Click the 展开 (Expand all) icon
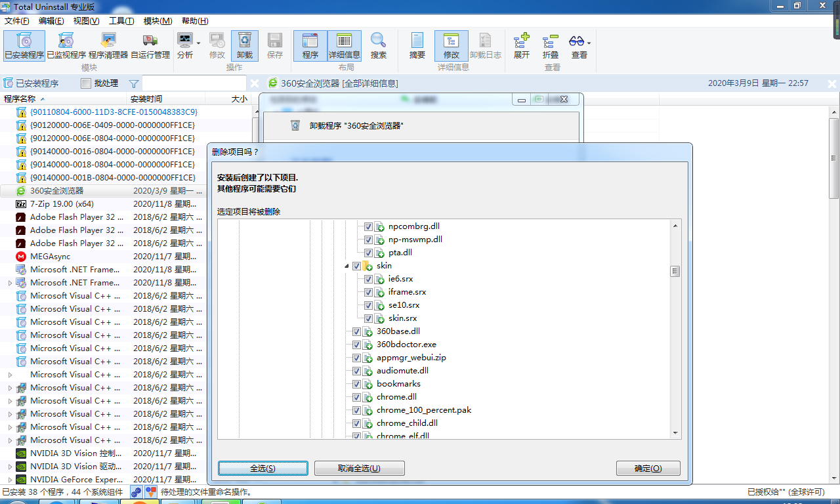 coord(521,45)
